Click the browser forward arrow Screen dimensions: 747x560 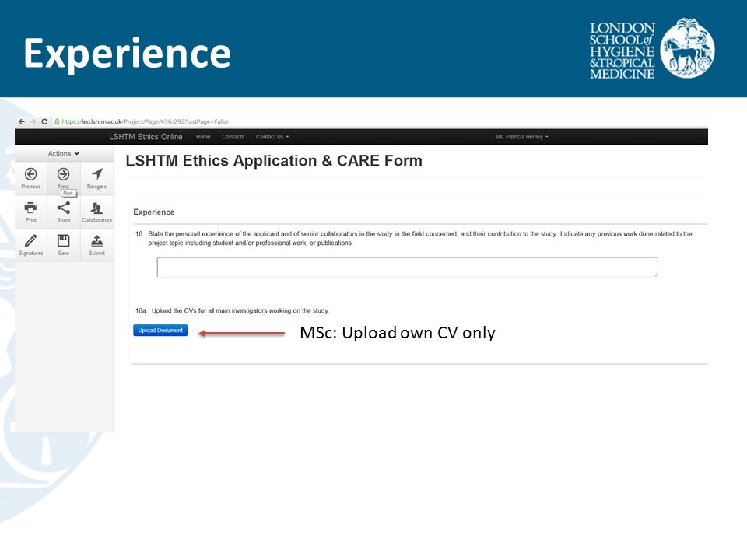click(33, 121)
